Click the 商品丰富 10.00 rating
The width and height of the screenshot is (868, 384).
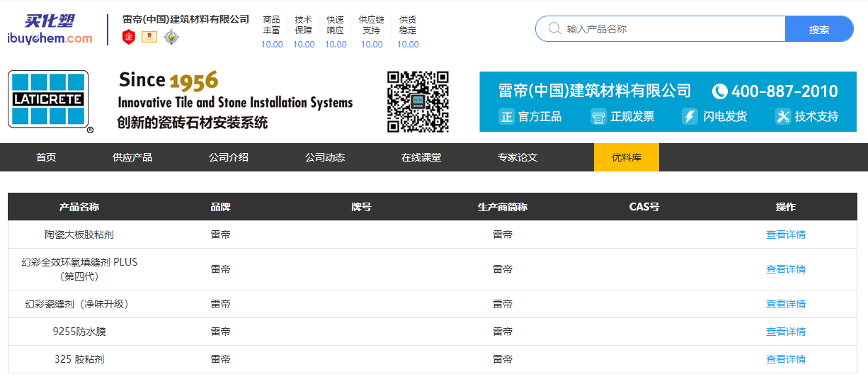click(272, 32)
